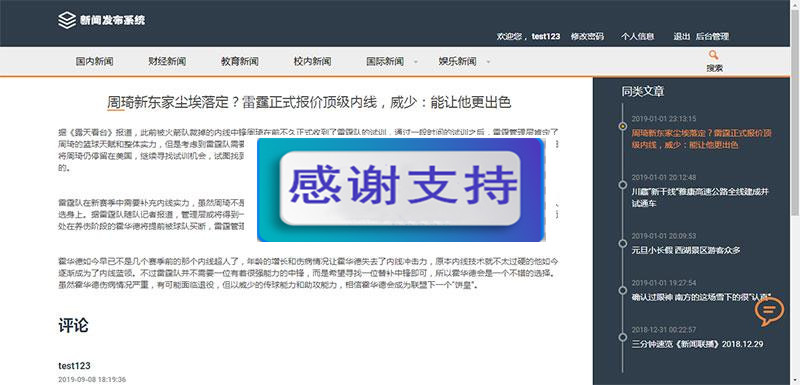
Task: Click comment timestamp 2019-09-08 18:19:36
Action: click(x=92, y=379)
